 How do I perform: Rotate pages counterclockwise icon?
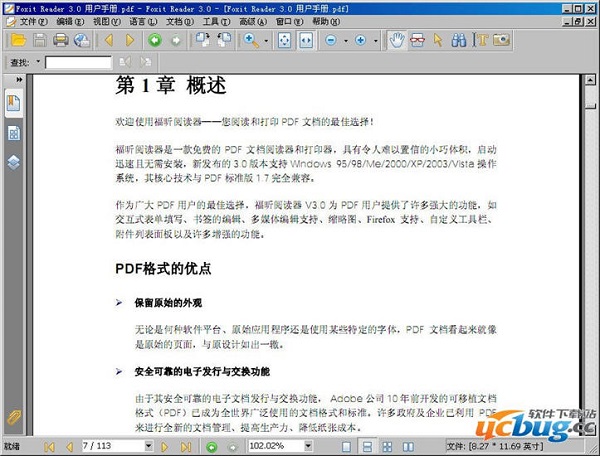point(224,40)
